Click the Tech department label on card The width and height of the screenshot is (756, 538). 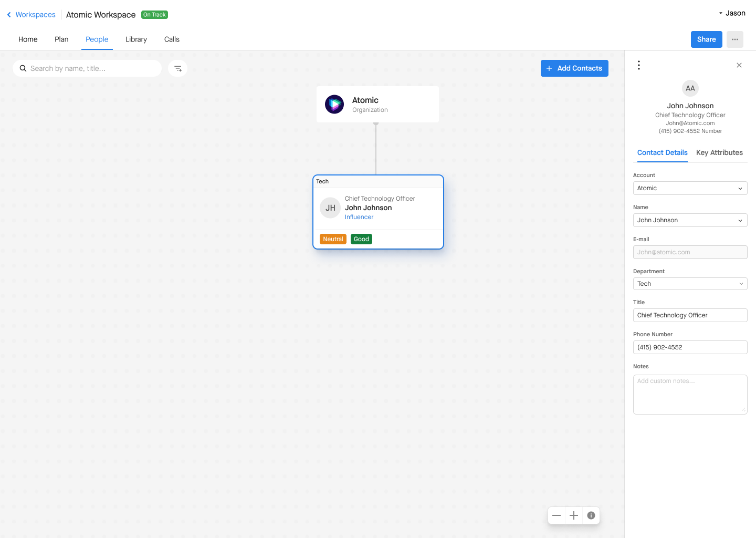coord(322,181)
